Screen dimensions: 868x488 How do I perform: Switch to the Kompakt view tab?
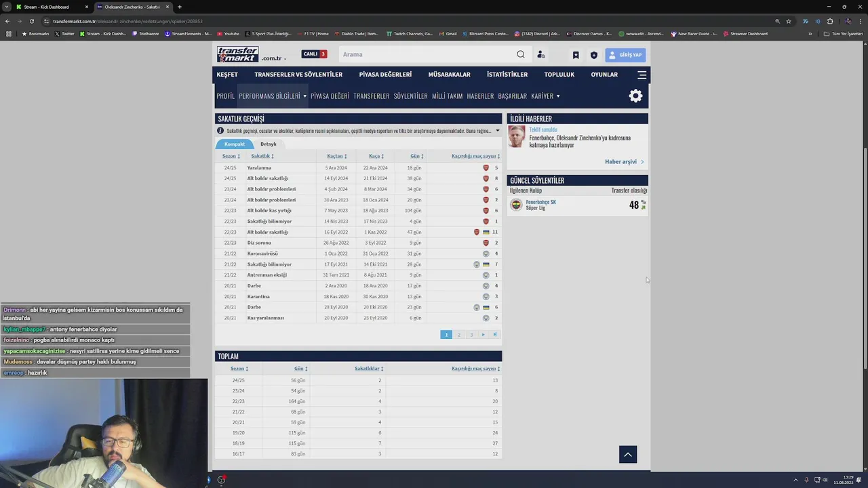pyautogui.click(x=234, y=144)
